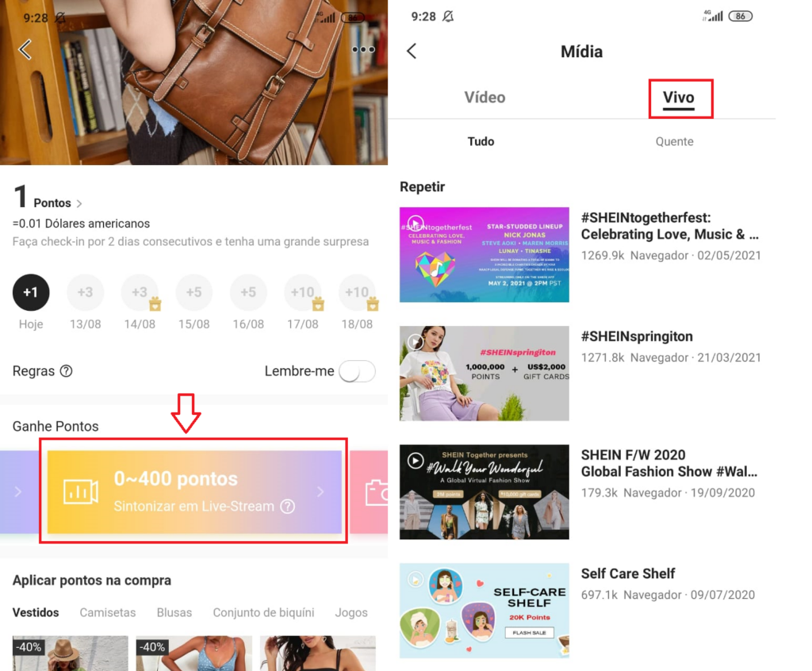The width and height of the screenshot is (812, 671).
Task: Select the Blusas category tab
Action: tap(174, 612)
